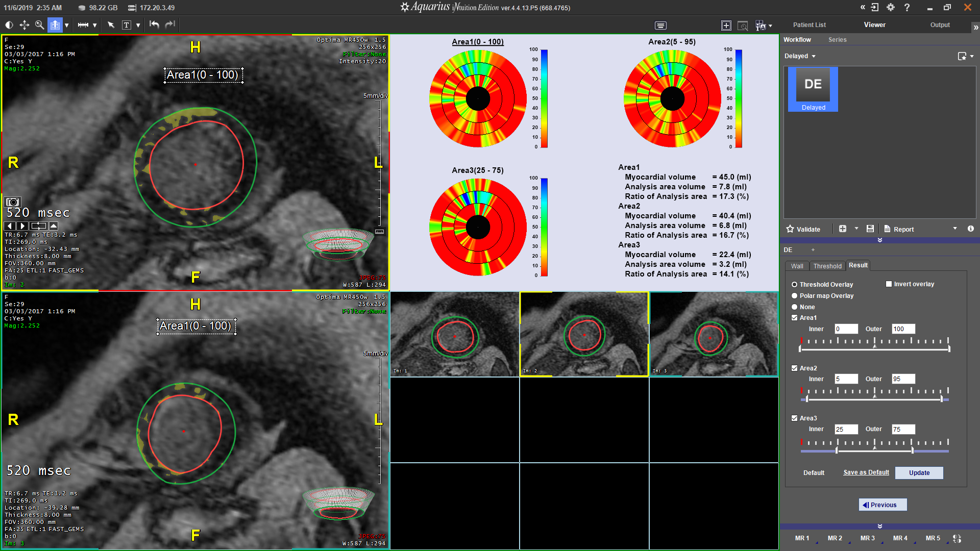The height and width of the screenshot is (551, 980).
Task: Uncheck the Area2 checkbox
Action: click(794, 368)
